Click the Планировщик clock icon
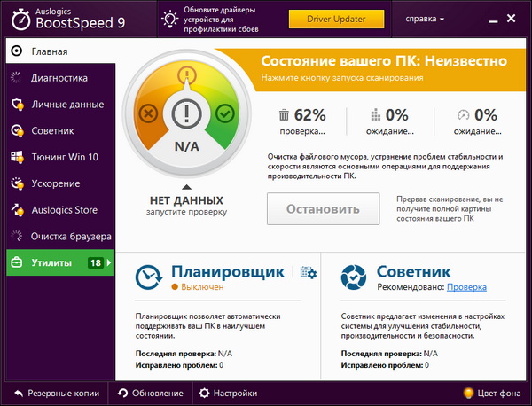 pyautogui.click(x=149, y=277)
